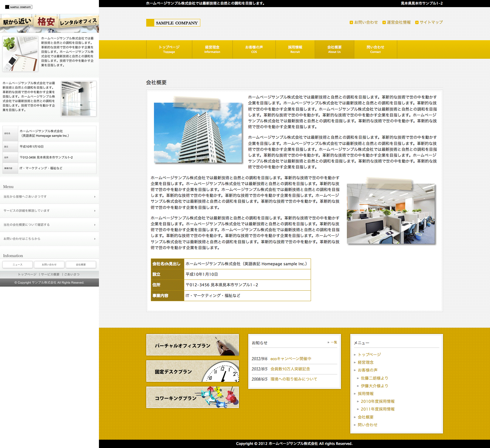The width and height of the screenshot is (490, 448).
Task: Open the ecoキャンペーン開催中 news item
Action: tap(291, 359)
